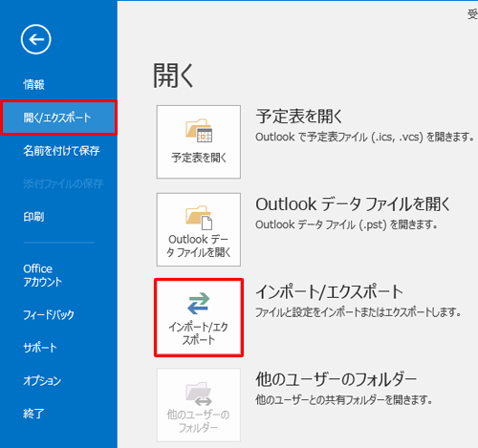
Task: Click the 予定表を開く heading text
Action: tap(299, 117)
